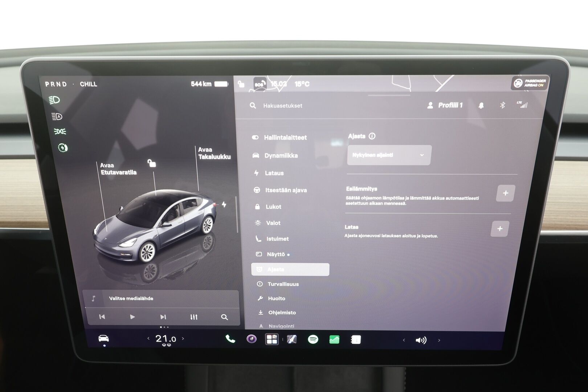Viewport: 588px width, 392px height.
Task: Open car controls icon in bottom bar
Action: click(x=104, y=339)
